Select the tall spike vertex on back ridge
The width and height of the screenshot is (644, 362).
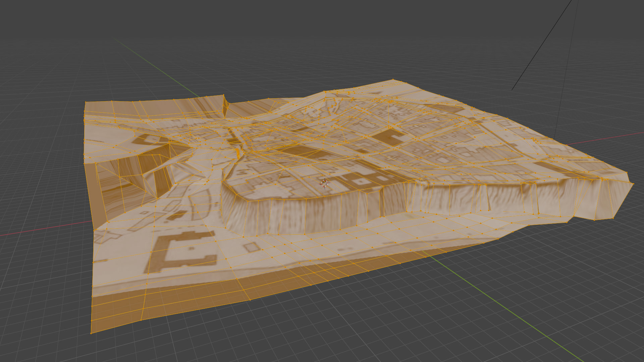tap(224, 95)
